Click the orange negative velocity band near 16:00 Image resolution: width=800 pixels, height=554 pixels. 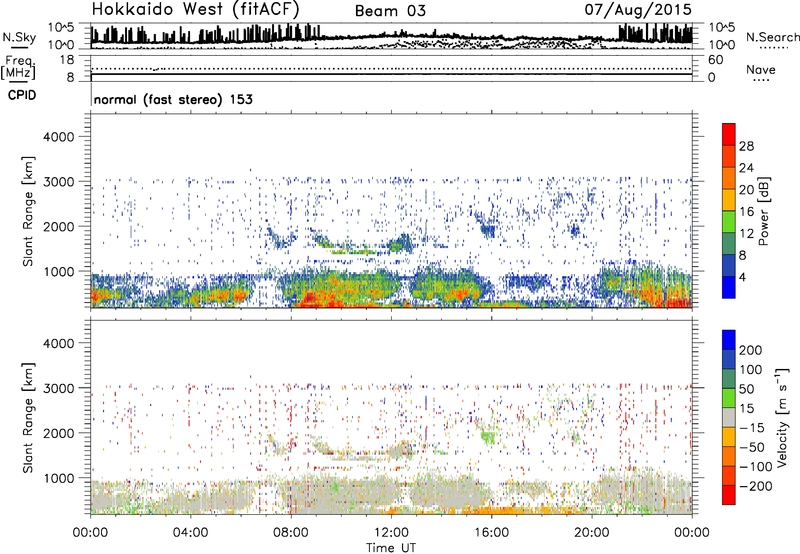click(503, 510)
